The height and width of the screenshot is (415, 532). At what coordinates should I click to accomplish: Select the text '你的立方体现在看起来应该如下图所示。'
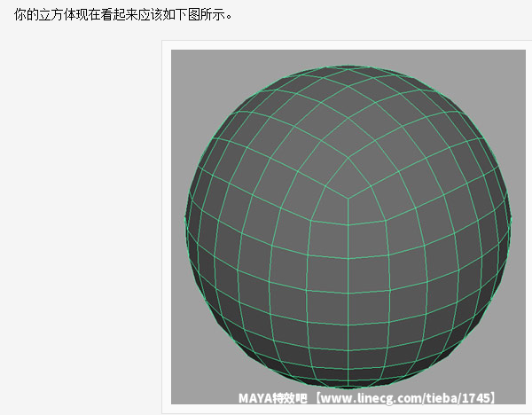(x=123, y=15)
